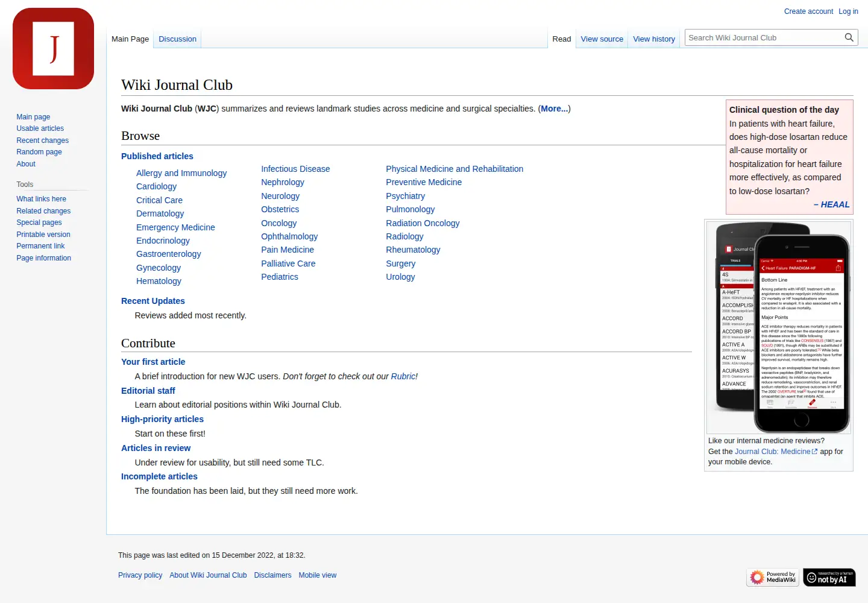The image size is (868, 603).
Task: Open Journal Club: Medicine app link
Action: tap(776, 452)
